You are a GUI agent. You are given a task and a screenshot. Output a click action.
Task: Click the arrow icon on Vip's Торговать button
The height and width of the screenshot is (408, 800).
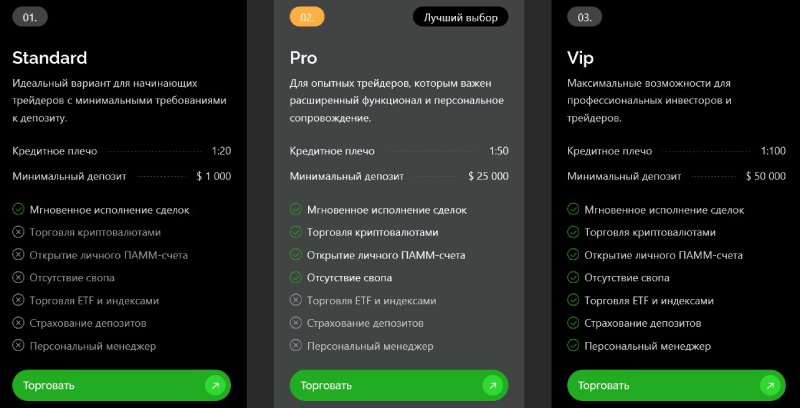pos(769,386)
